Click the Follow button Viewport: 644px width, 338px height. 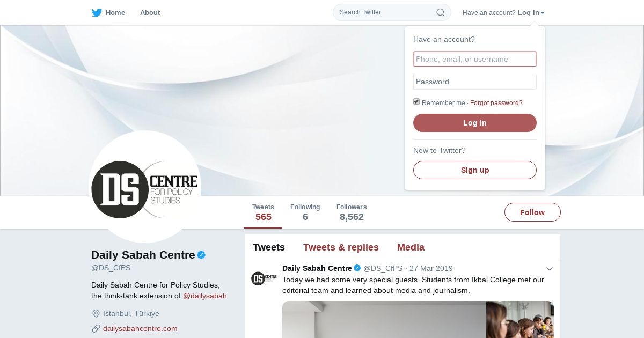[x=532, y=212]
